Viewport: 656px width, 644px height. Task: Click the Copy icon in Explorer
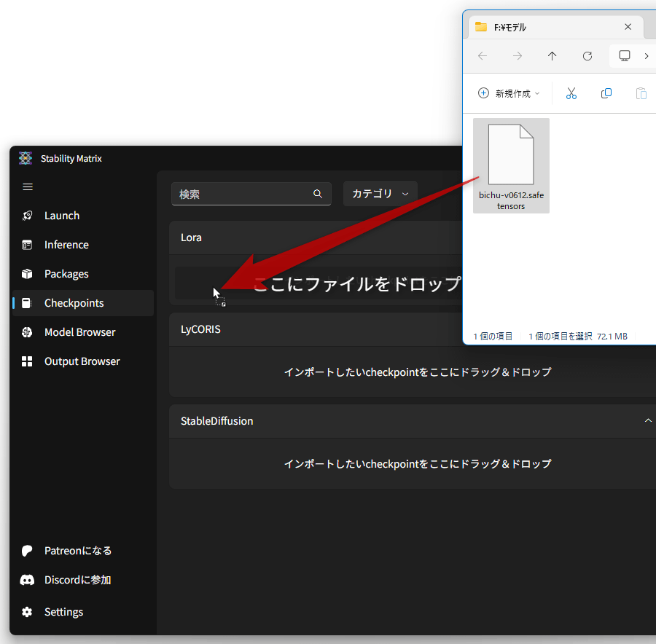coord(606,93)
